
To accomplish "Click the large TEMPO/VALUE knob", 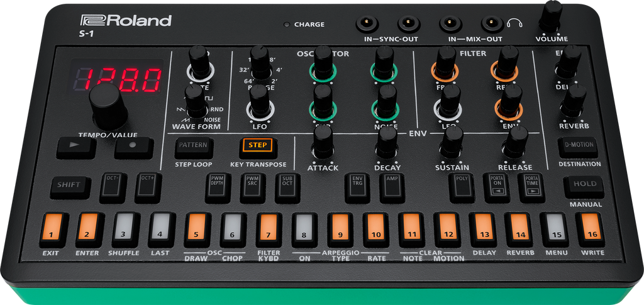I will coord(108,106).
